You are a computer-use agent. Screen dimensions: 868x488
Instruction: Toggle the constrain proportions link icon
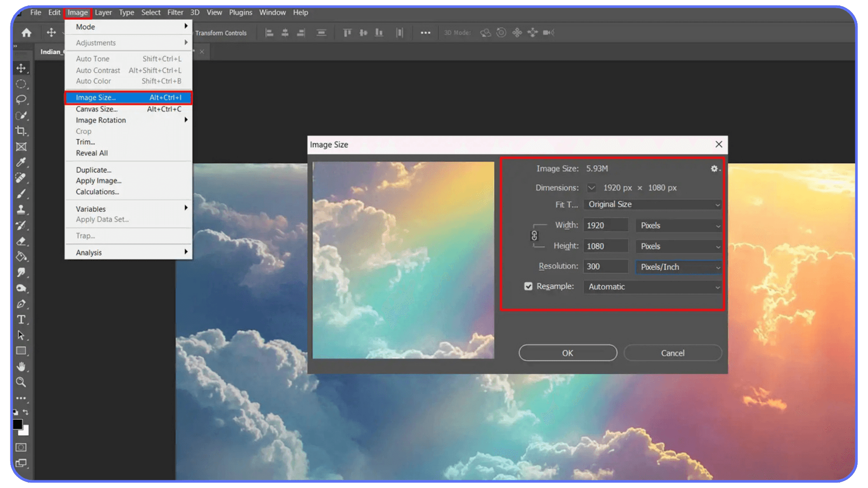click(x=534, y=236)
